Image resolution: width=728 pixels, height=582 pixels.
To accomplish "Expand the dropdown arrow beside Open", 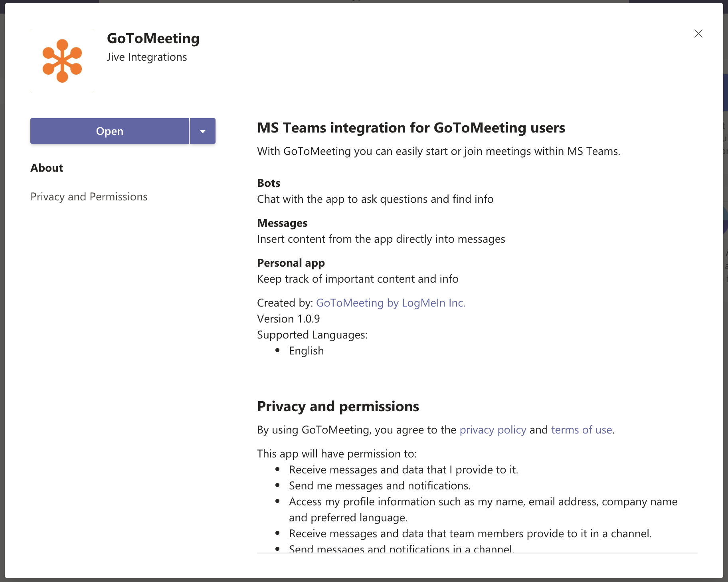I will (203, 131).
